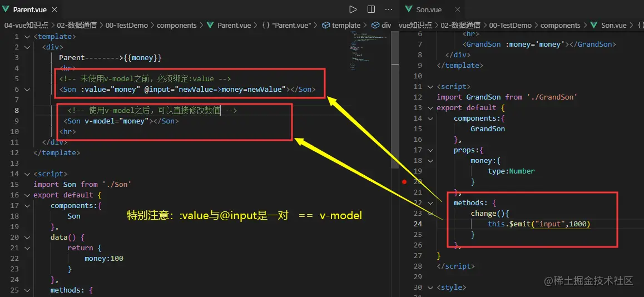This screenshot has width=644, height=297.
Task: Click the ':value="money"' Son tag line
Action: point(187,90)
